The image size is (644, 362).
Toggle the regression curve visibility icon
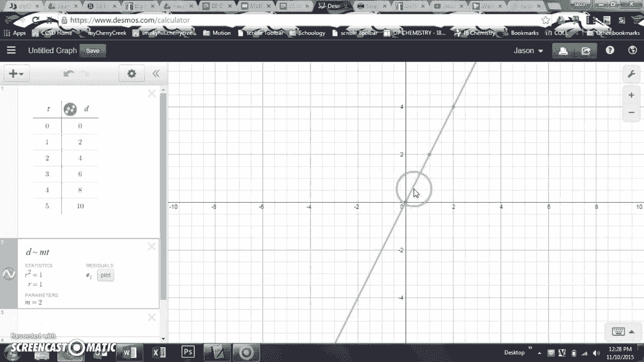[9, 274]
